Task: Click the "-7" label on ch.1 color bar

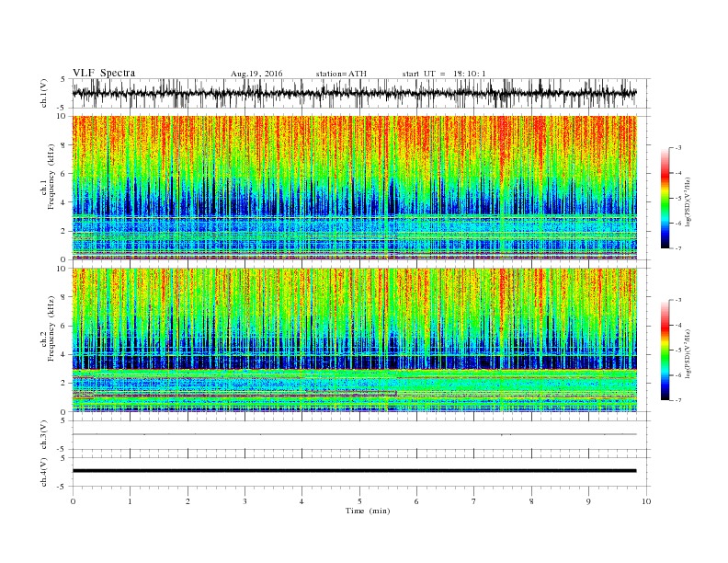Action: pos(677,248)
